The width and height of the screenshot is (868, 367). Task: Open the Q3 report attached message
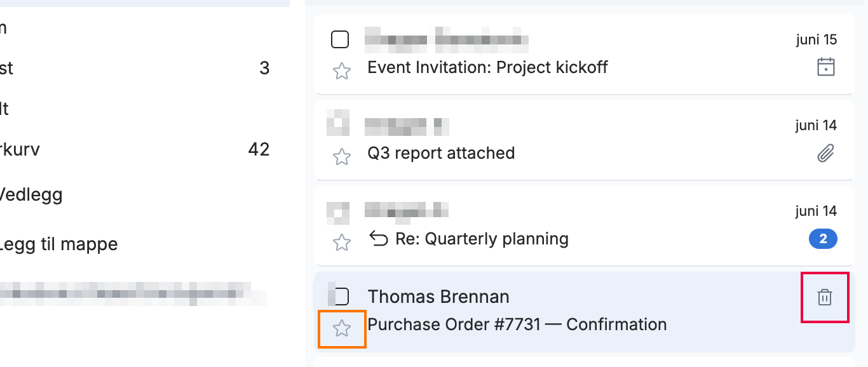coord(441,153)
